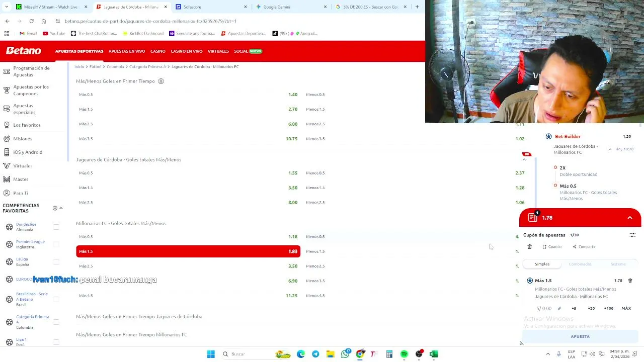Click the S/ 0.00 stake input field

[x=544, y=308]
